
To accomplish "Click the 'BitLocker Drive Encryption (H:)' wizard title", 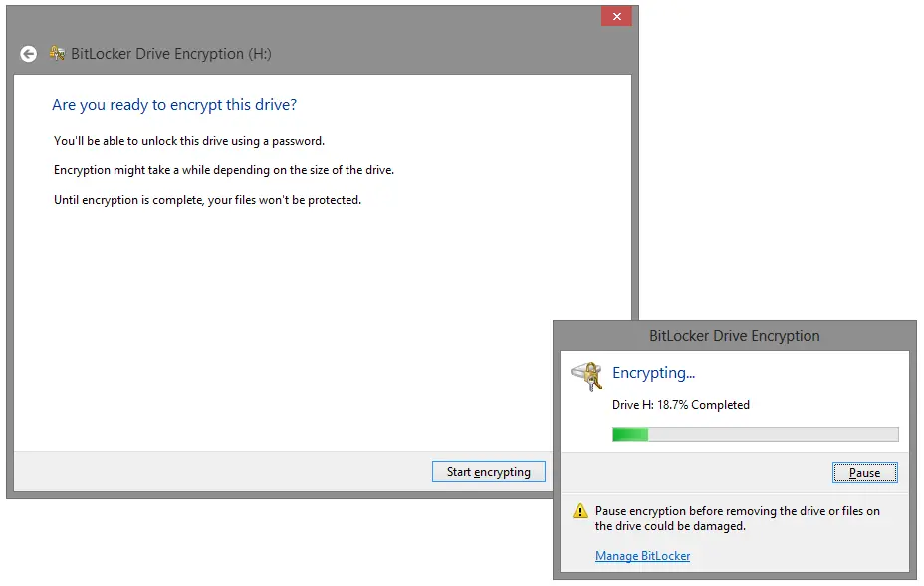I will [171, 54].
